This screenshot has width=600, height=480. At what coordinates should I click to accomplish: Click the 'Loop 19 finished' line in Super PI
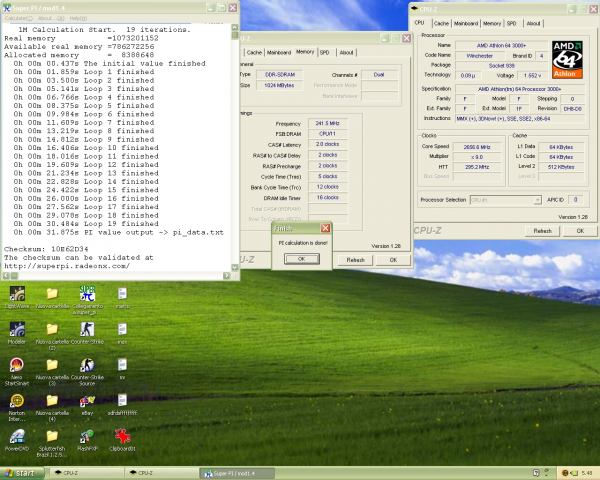coord(86,224)
